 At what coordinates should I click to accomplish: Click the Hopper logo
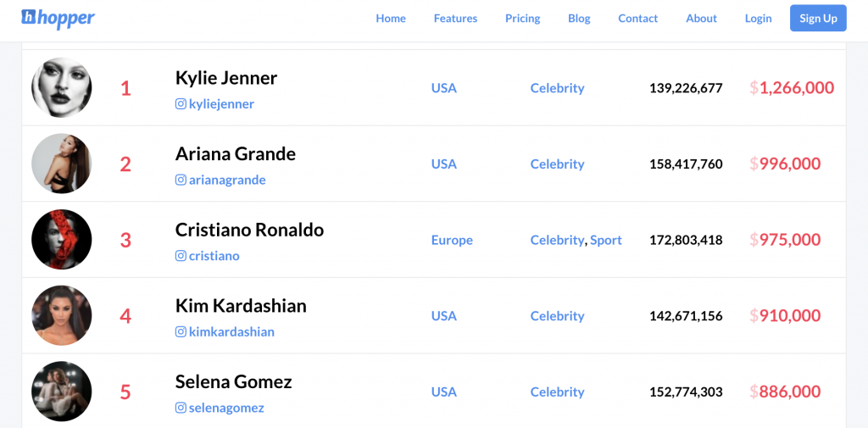coord(58,19)
